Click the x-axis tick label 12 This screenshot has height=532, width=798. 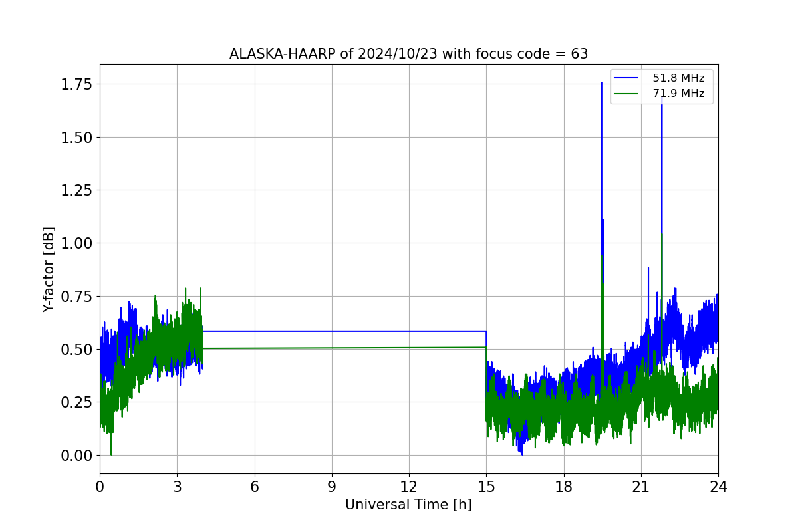click(x=409, y=487)
